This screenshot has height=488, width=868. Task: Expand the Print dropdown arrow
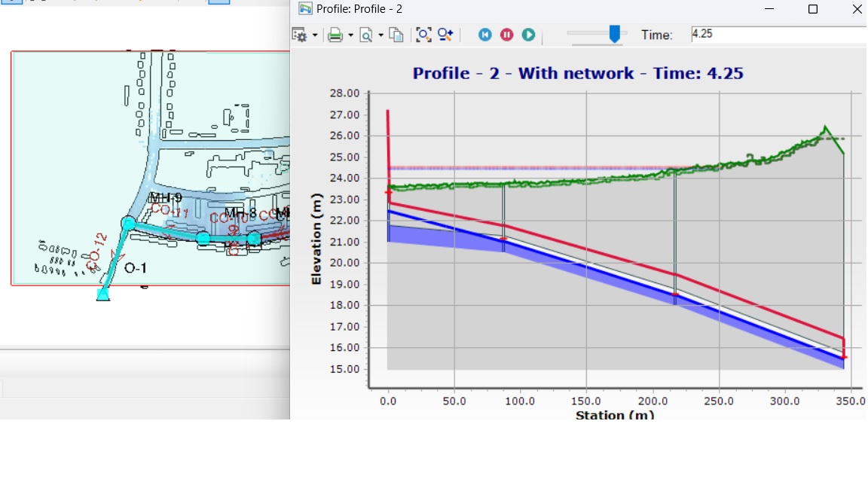(350, 35)
